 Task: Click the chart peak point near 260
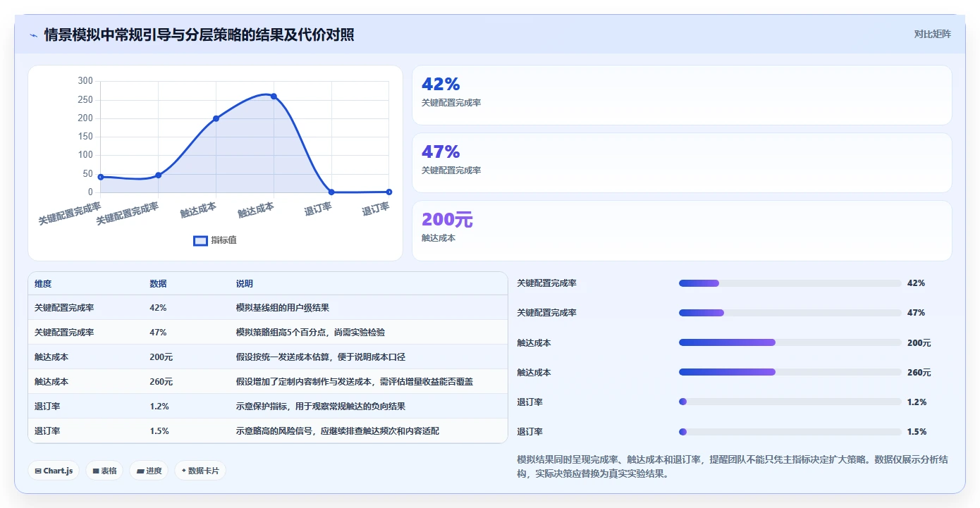(274, 97)
